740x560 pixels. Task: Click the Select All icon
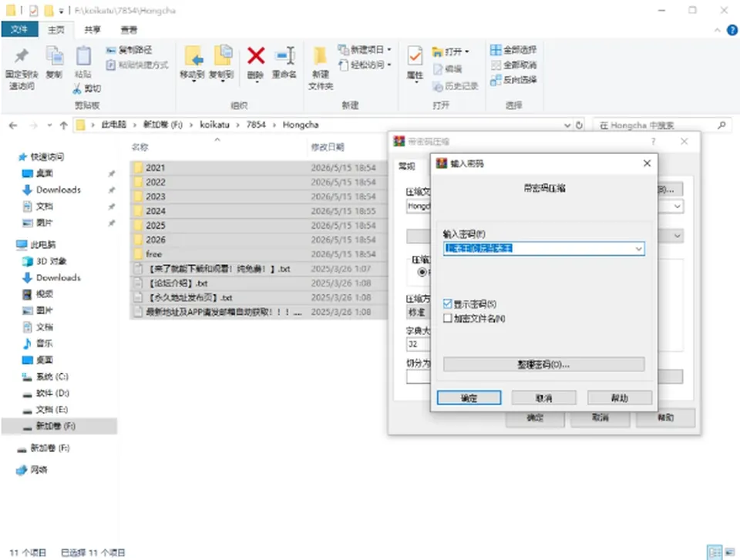(x=496, y=50)
